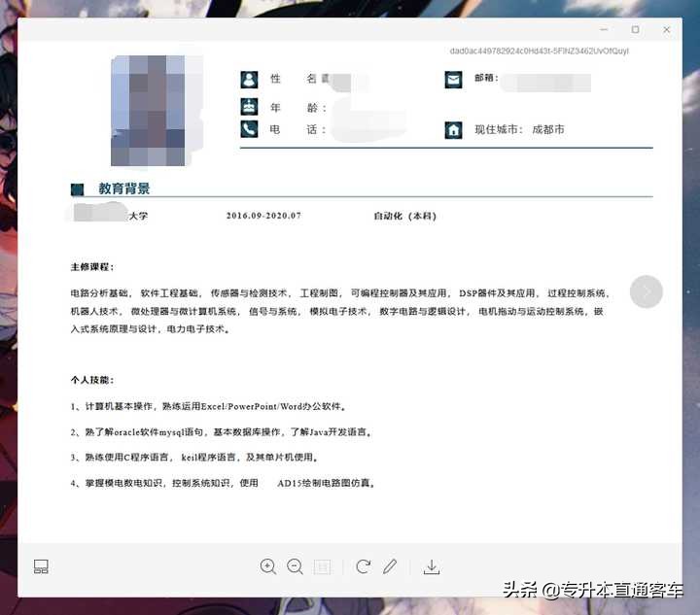The height and width of the screenshot is (615, 700).
Task: Click the 个人技能 heading
Action: (92, 380)
